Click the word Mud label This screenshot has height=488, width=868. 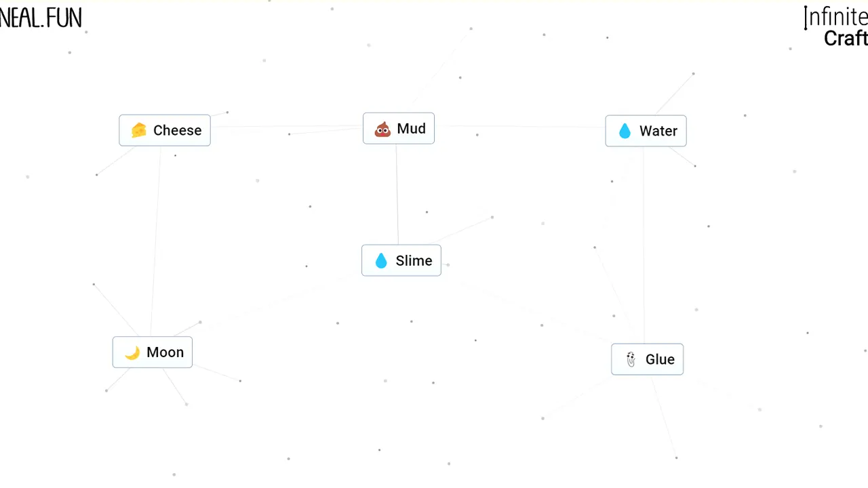pyautogui.click(x=412, y=129)
